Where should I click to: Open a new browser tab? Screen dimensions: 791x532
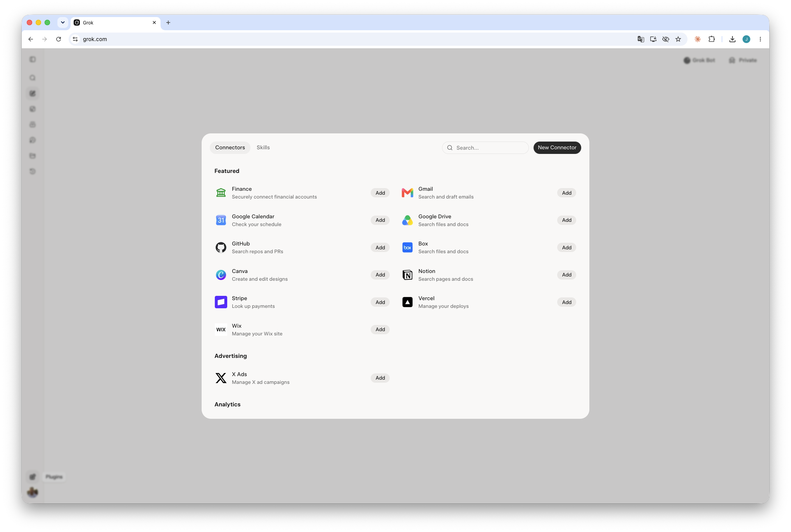[x=168, y=22]
